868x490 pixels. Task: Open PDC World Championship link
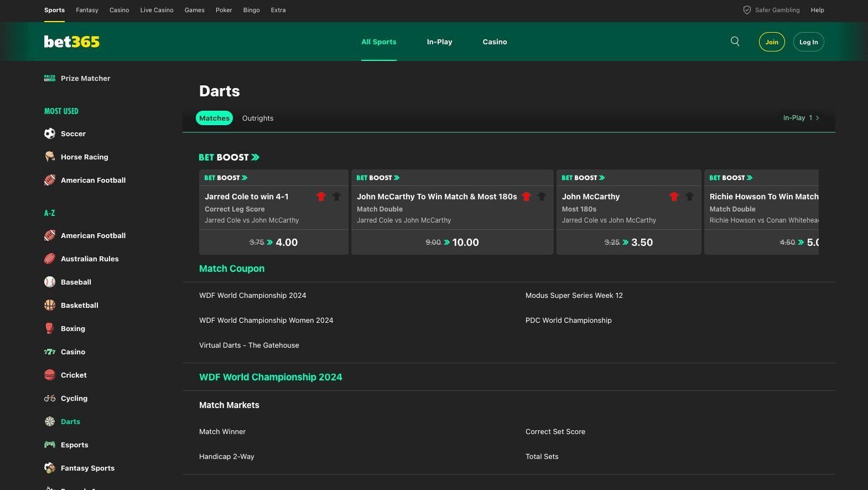[568, 320]
